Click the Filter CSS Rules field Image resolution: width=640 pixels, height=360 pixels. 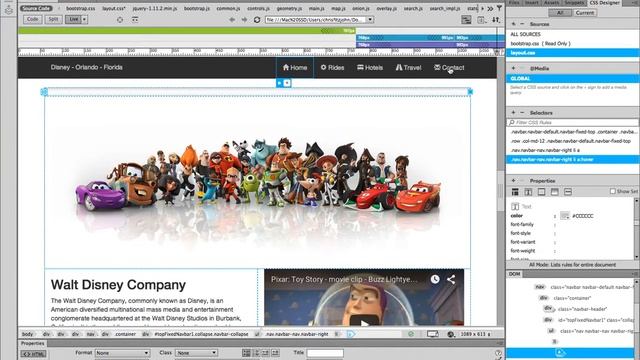tap(573, 122)
